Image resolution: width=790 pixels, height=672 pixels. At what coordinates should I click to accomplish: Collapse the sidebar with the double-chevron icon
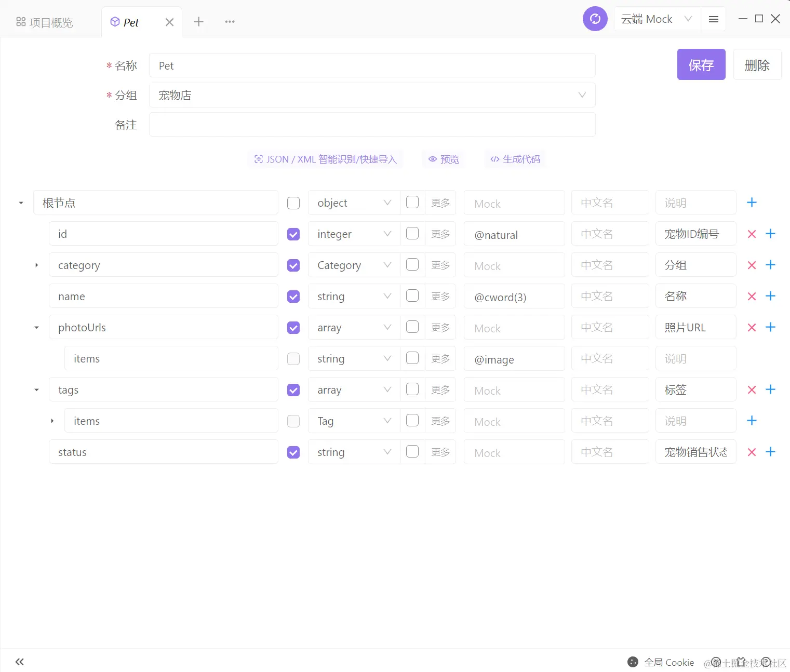20,662
